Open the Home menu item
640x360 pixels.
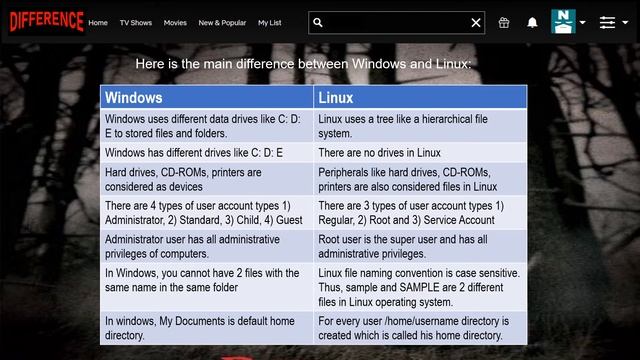98,23
